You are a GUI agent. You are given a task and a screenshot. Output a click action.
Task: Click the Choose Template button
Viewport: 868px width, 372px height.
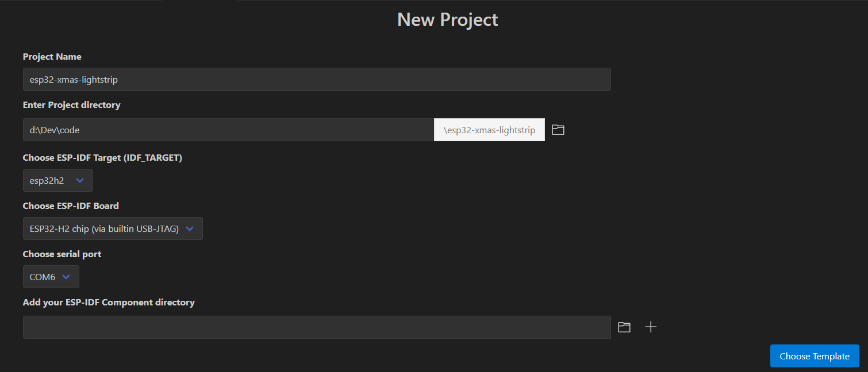click(x=814, y=356)
